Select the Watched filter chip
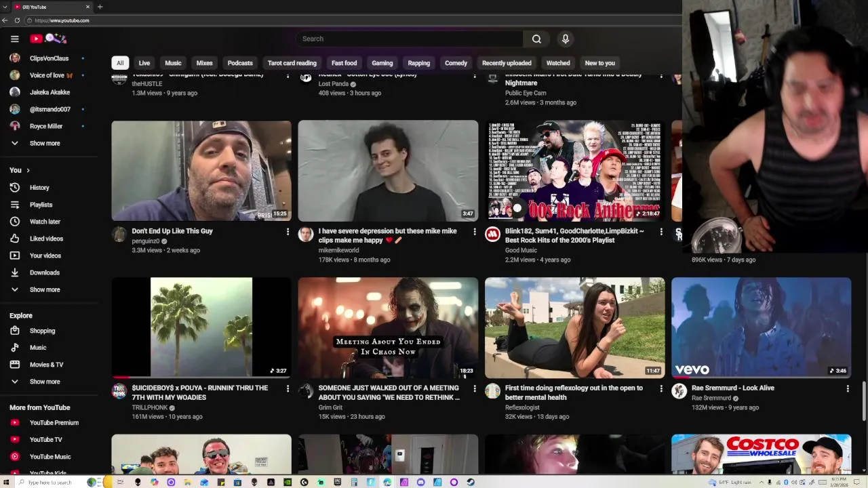 [x=558, y=63]
